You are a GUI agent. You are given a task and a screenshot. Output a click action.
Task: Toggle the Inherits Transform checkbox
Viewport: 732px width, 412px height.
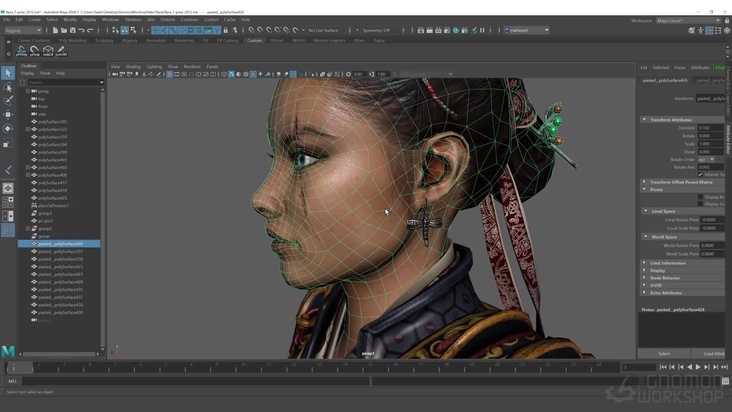pos(700,175)
